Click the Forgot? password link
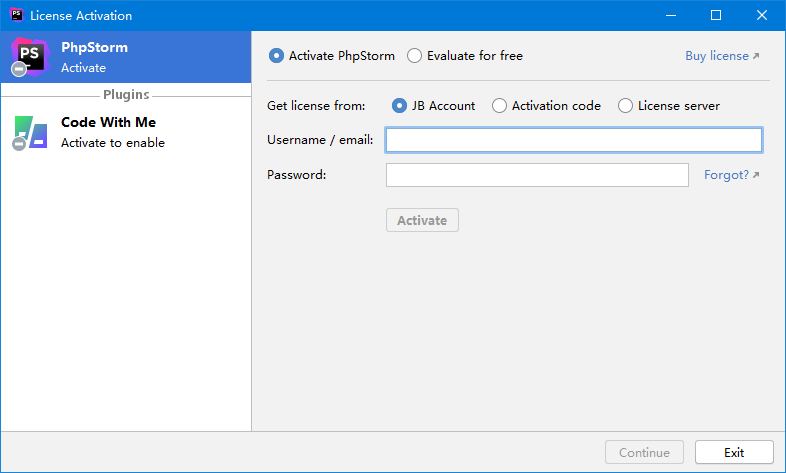Screen dimensions: 786x473 (x=731, y=175)
